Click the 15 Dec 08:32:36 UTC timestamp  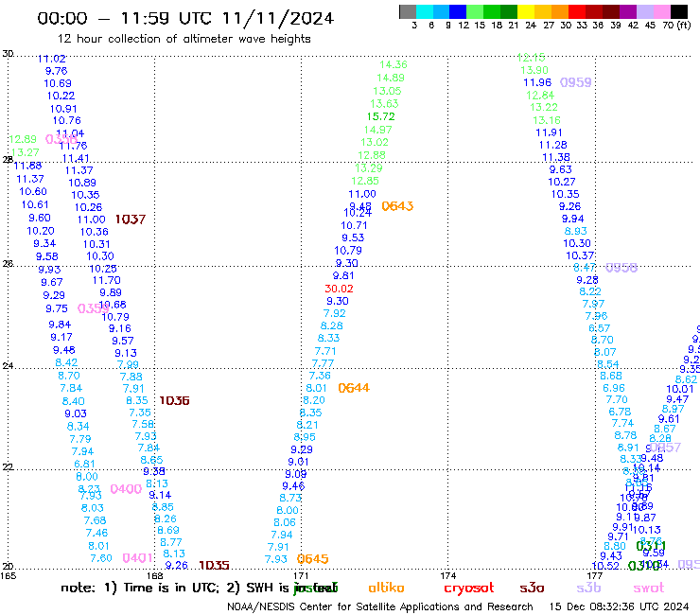point(619,606)
